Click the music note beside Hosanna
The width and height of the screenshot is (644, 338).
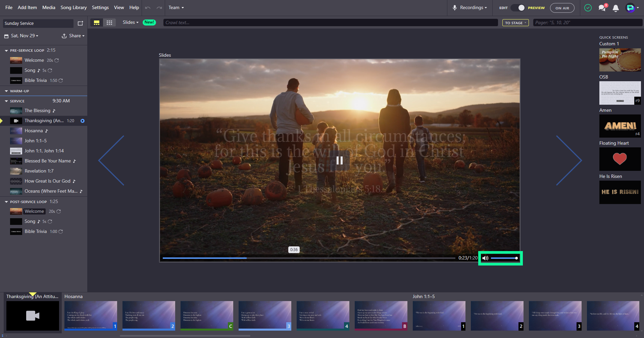coord(47,131)
